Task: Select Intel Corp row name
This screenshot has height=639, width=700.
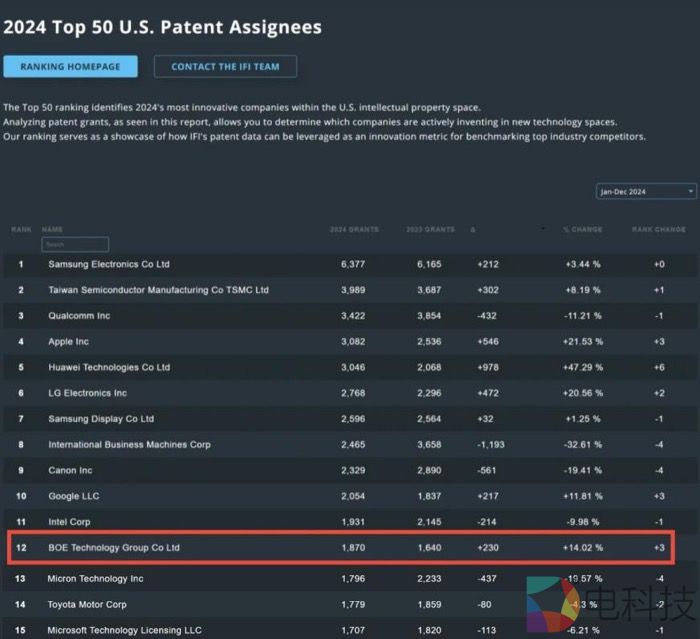Action: pyautogui.click(x=69, y=522)
